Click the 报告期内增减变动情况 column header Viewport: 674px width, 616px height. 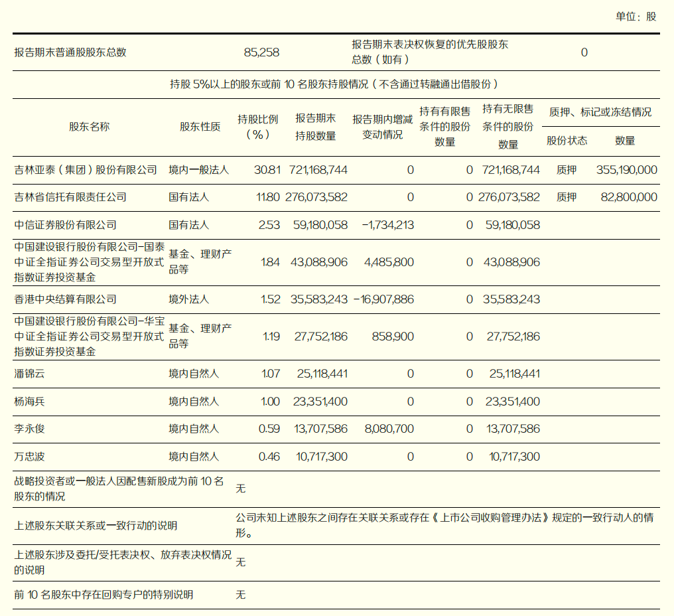click(383, 127)
